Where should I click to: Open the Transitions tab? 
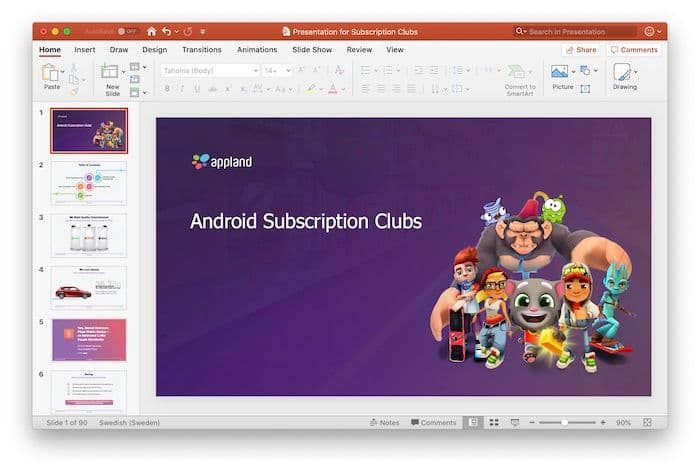tap(201, 50)
